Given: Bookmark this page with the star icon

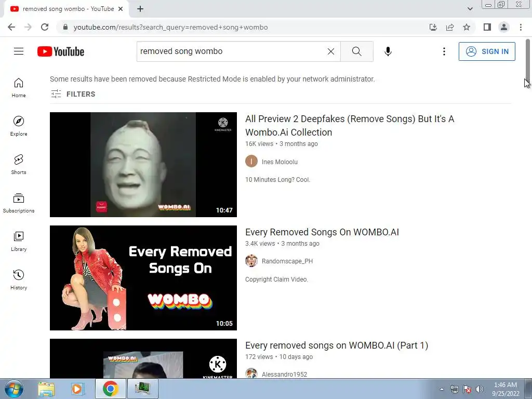Looking at the screenshot, I should pyautogui.click(x=467, y=27).
